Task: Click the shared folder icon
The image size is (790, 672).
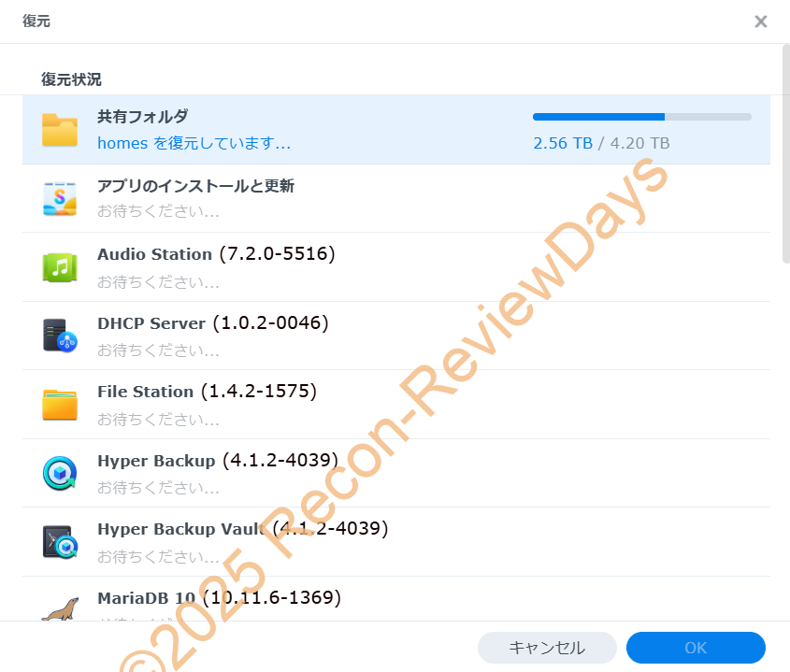Action: (x=60, y=130)
